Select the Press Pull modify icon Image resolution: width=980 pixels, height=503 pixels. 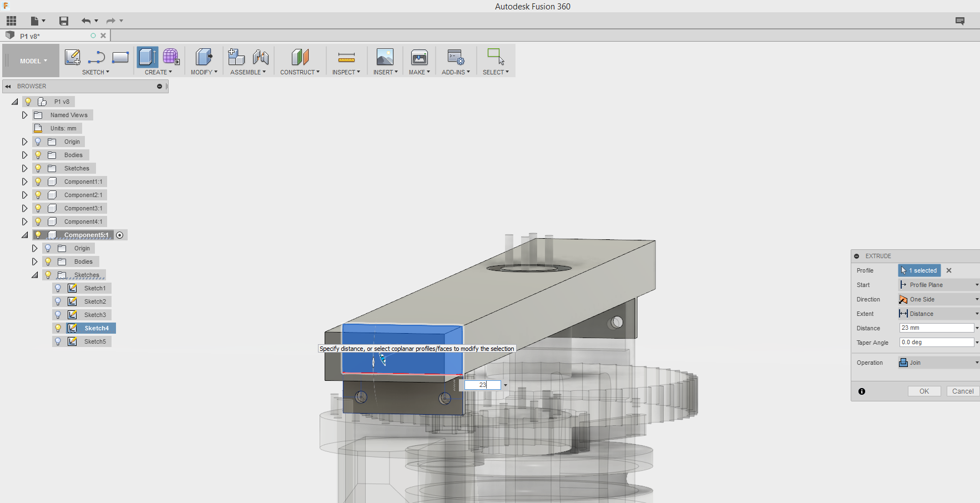coord(204,57)
